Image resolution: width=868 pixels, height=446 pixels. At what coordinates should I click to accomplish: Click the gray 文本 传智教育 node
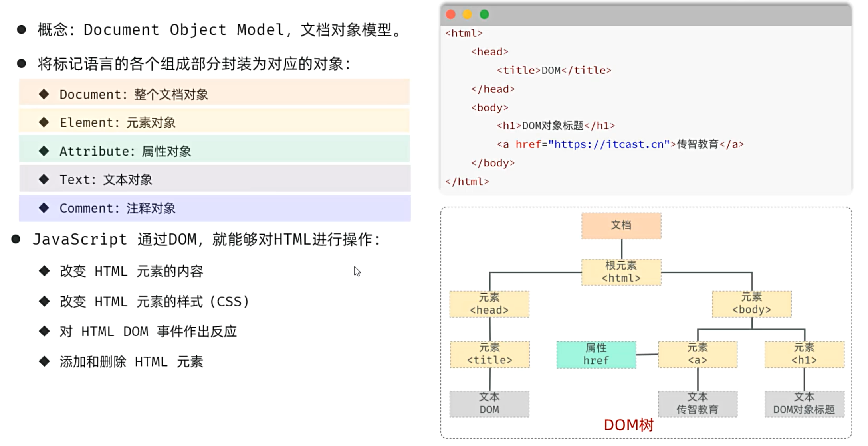click(698, 404)
